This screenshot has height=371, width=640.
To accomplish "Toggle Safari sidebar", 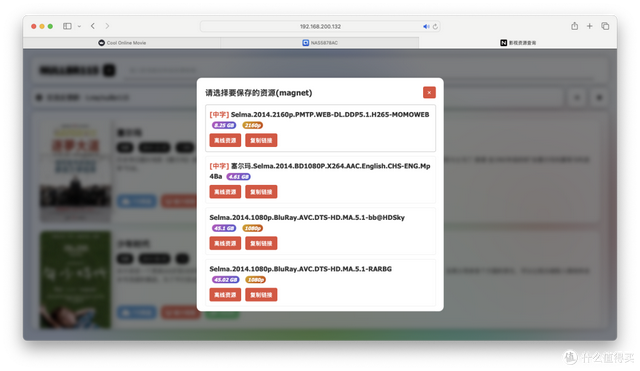I will pyautogui.click(x=67, y=26).
